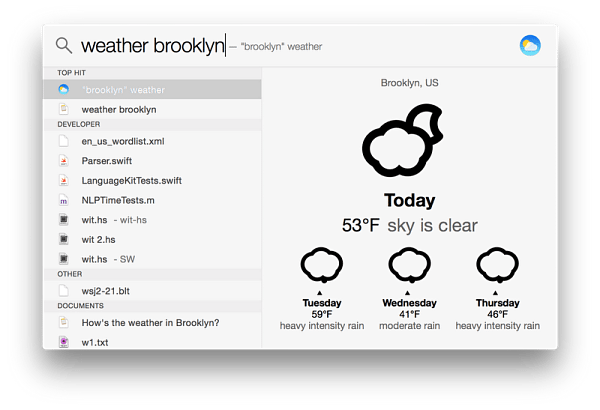Open en_us_wordlist.xml from results
The width and height of the screenshot is (600, 410).
click(x=152, y=141)
